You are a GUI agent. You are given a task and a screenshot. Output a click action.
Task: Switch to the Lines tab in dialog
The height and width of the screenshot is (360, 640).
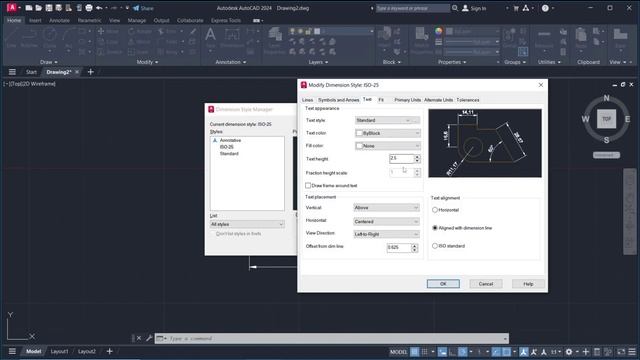[x=307, y=100]
